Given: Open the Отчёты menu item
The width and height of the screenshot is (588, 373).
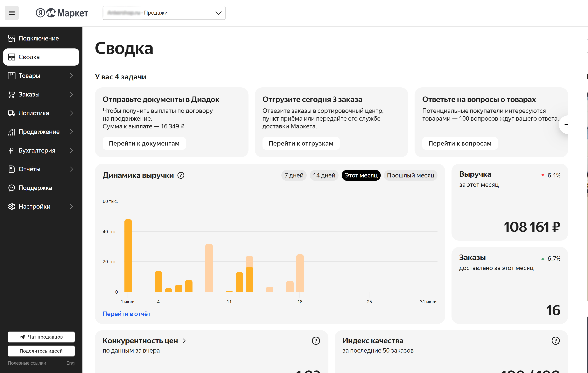Looking at the screenshot, I should coord(41,169).
